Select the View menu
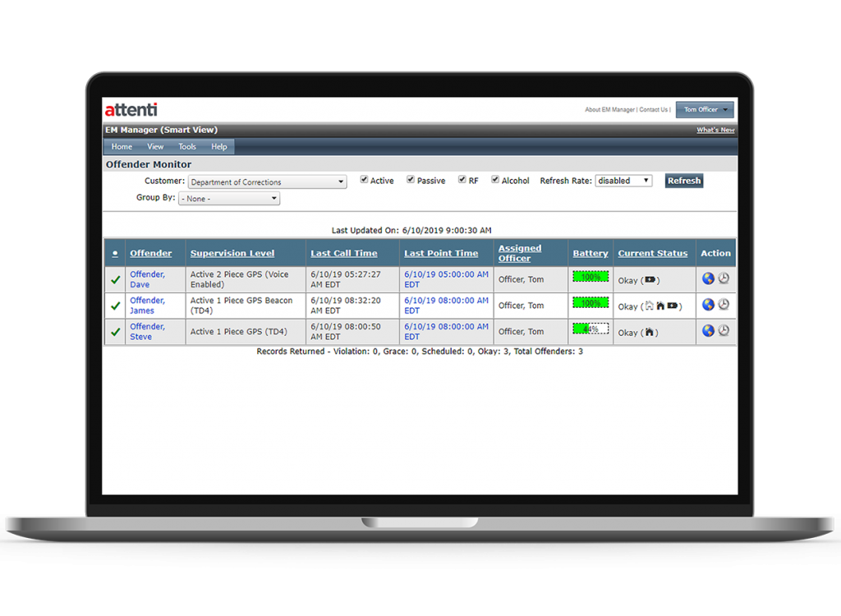841x616 pixels. click(x=155, y=146)
